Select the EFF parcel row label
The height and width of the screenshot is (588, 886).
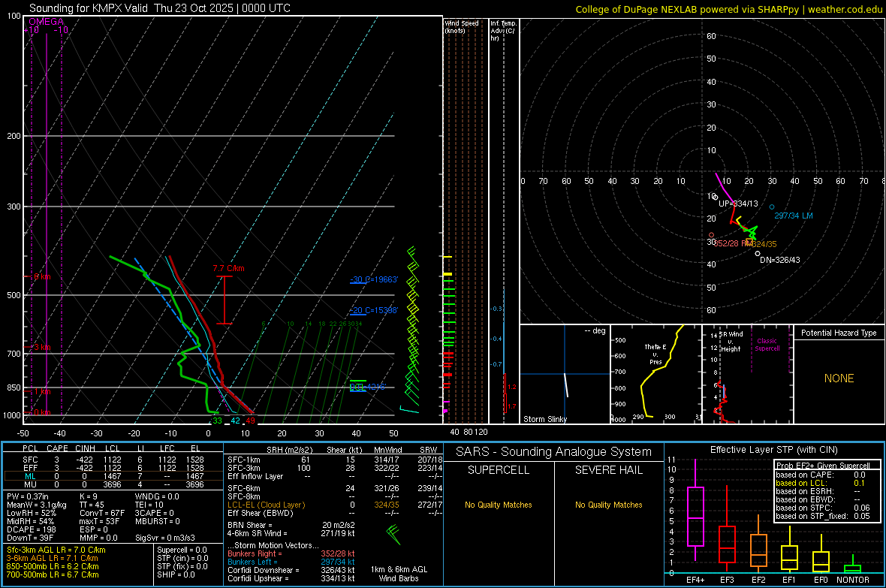pyautogui.click(x=30, y=468)
